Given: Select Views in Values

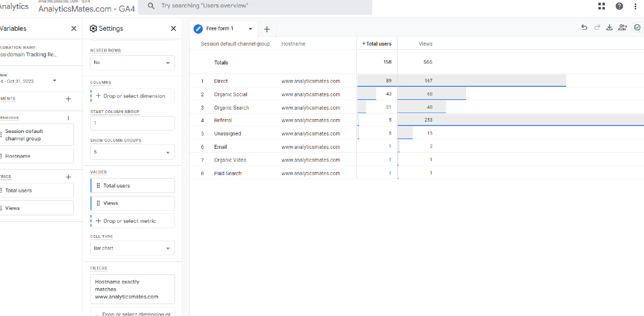Looking at the screenshot, I should [132, 203].
